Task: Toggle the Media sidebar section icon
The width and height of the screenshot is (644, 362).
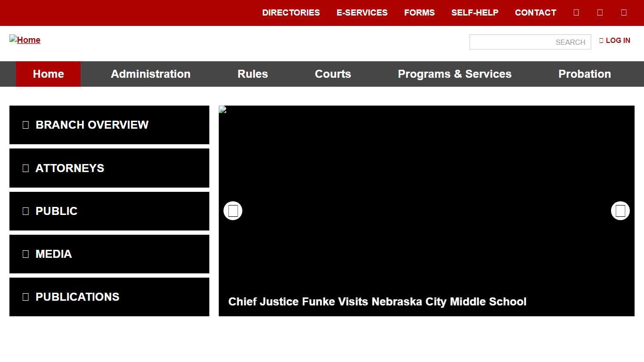Action: pyautogui.click(x=26, y=254)
